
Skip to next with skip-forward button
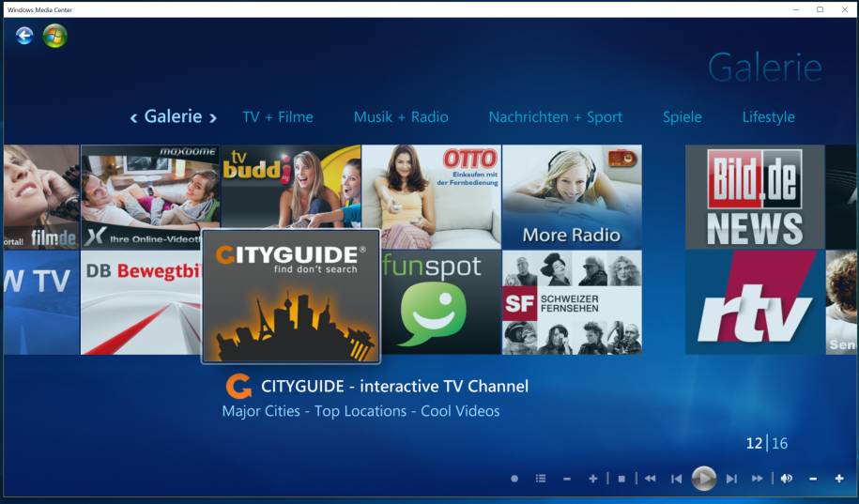click(731, 479)
